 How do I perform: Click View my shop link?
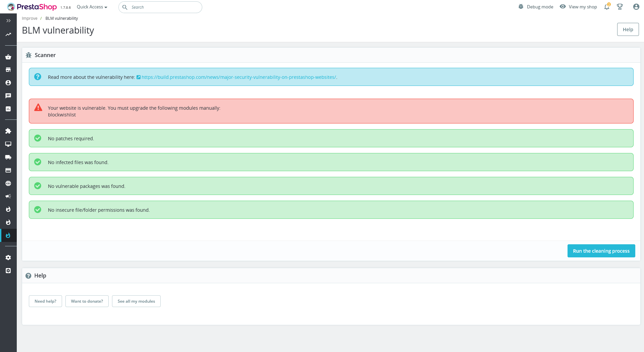(x=578, y=7)
